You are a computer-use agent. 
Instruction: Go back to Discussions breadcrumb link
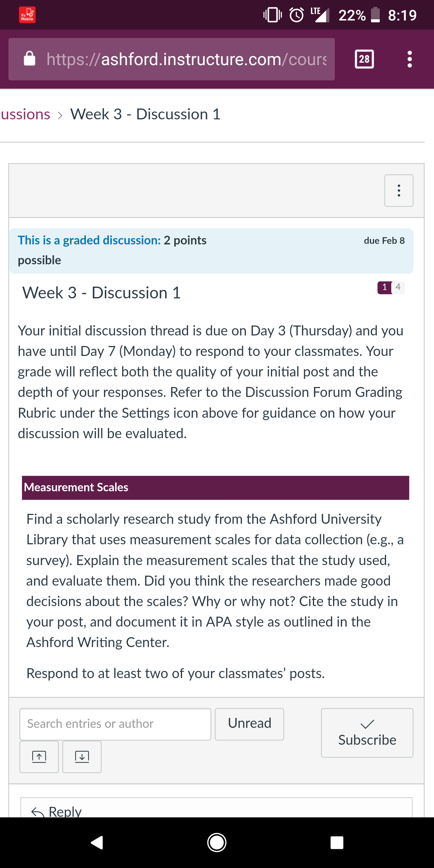point(25,114)
